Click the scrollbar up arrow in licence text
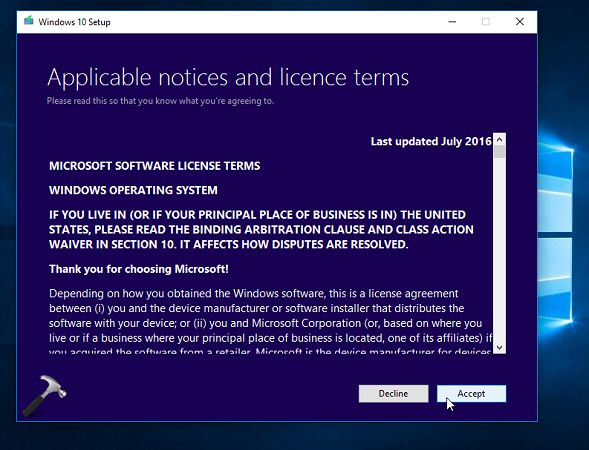This screenshot has height=450, width=589. (x=499, y=140)
